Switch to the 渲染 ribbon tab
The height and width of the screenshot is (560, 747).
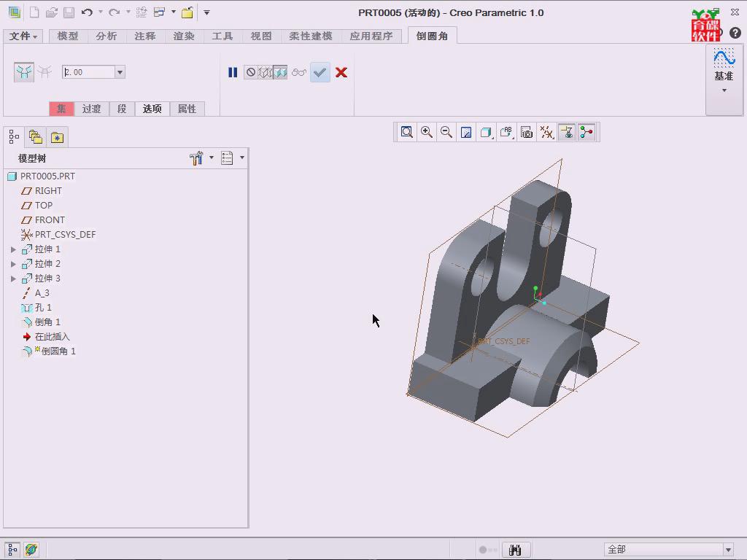[x=183, y=36]
